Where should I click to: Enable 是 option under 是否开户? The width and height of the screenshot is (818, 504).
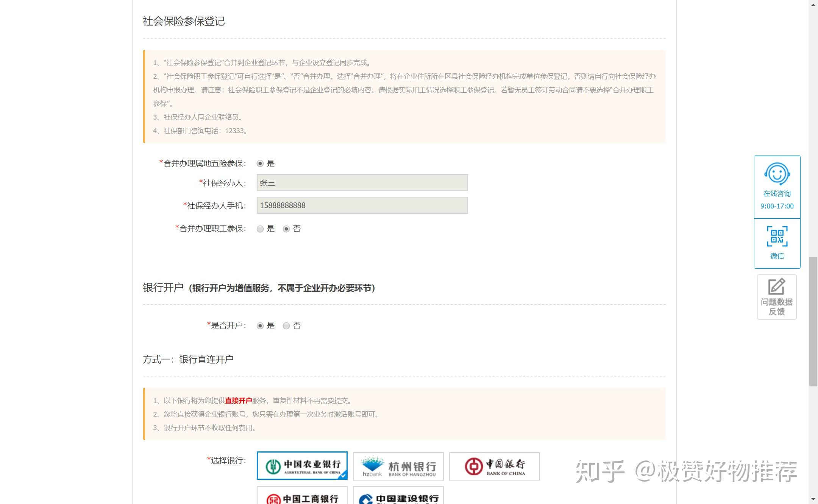[260, 325]
